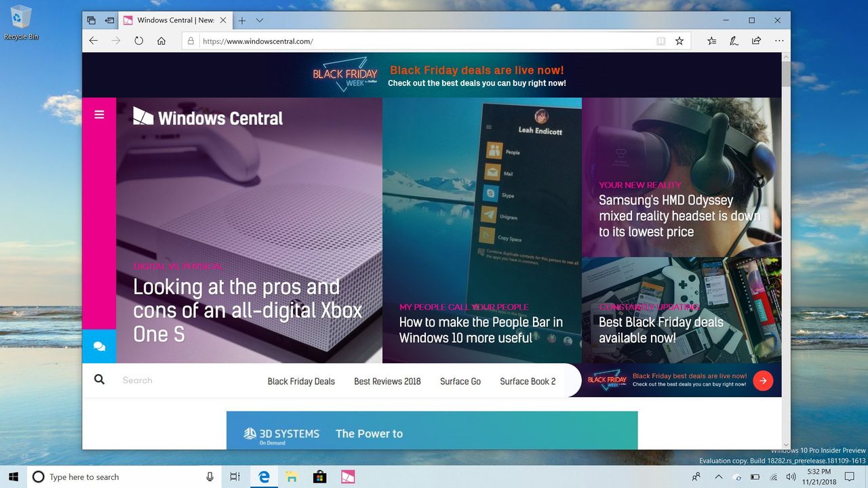Open OneDrive sync tray icon
This screenshot has width=868, height=488.
click(x=738, y=477)
